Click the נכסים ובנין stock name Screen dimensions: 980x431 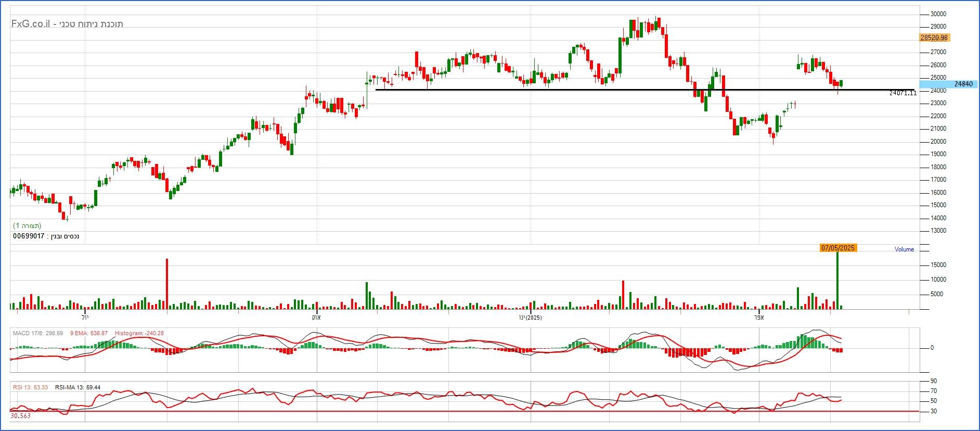65,236
